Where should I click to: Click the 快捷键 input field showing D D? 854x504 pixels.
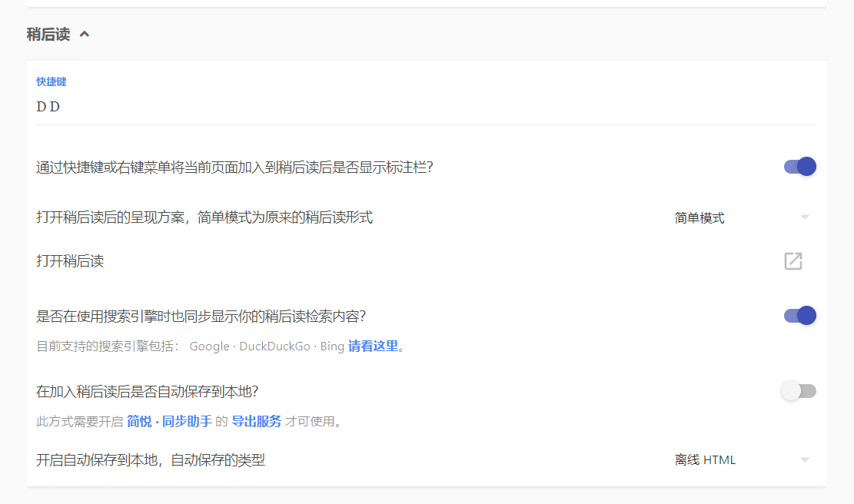pyautogui.click(x=426, y=107)
